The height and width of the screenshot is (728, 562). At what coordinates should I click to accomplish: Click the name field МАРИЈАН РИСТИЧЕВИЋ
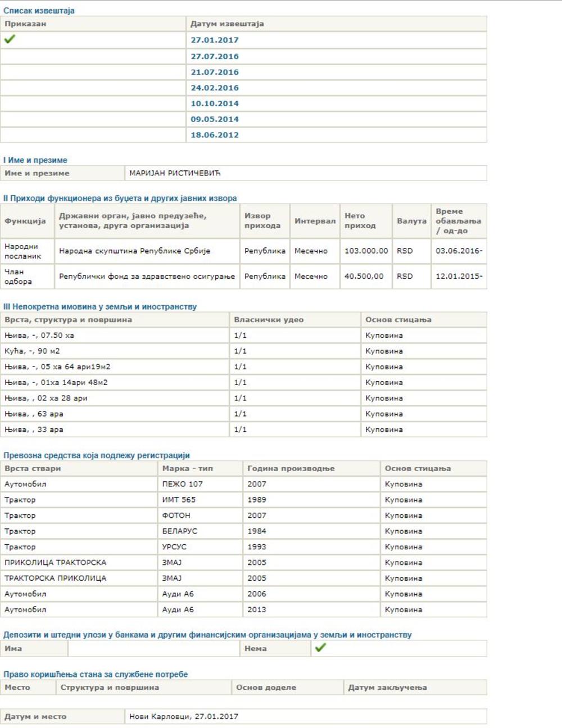coord(175,173)
